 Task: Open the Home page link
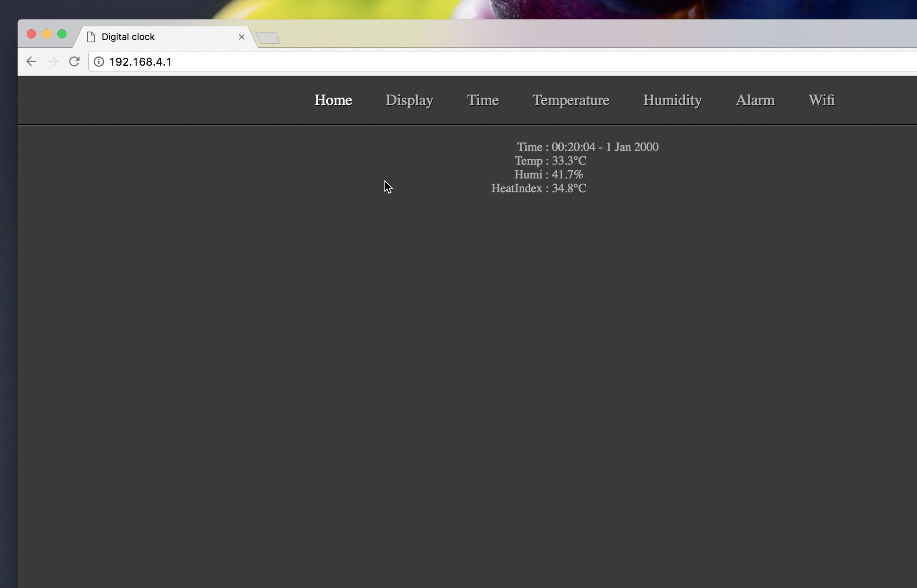(x=333, y=100)
